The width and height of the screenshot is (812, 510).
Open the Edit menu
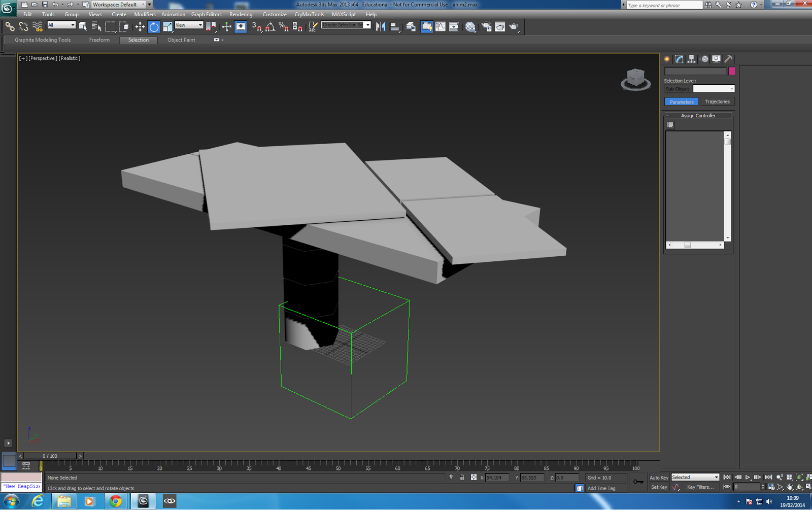coord(27,14)
